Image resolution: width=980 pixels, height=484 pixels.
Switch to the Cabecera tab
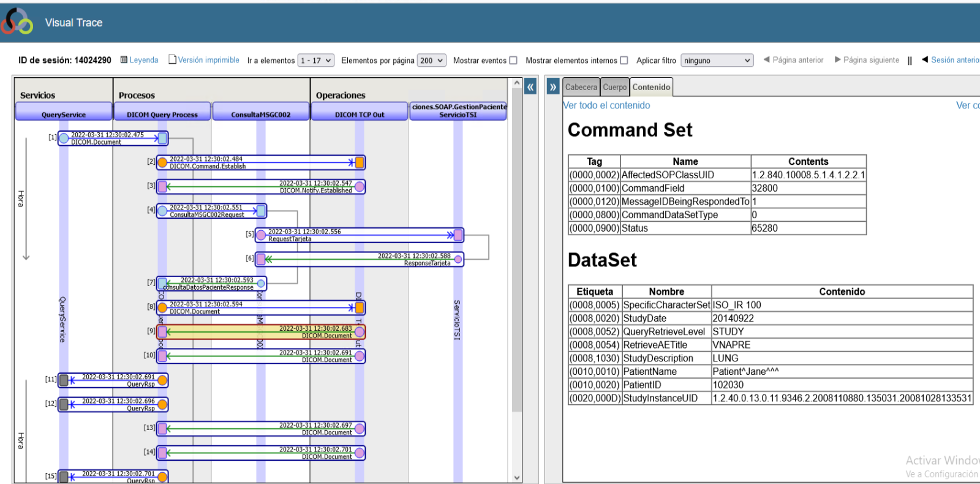point(581,87)
